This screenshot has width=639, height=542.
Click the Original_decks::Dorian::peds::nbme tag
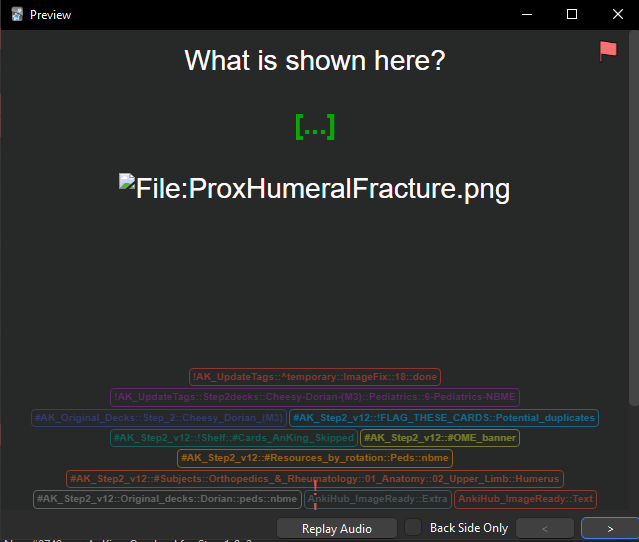pos(167,499)
